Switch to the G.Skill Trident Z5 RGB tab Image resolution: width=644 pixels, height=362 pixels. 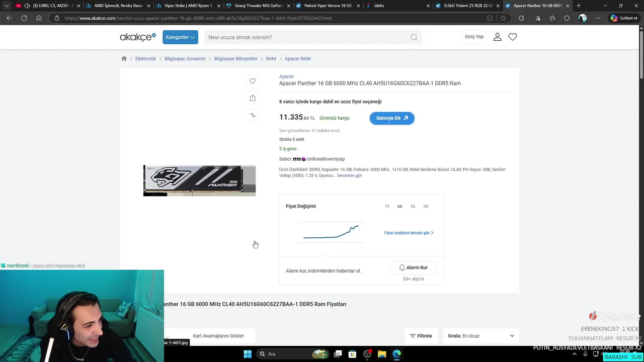[x=467, y=6]
